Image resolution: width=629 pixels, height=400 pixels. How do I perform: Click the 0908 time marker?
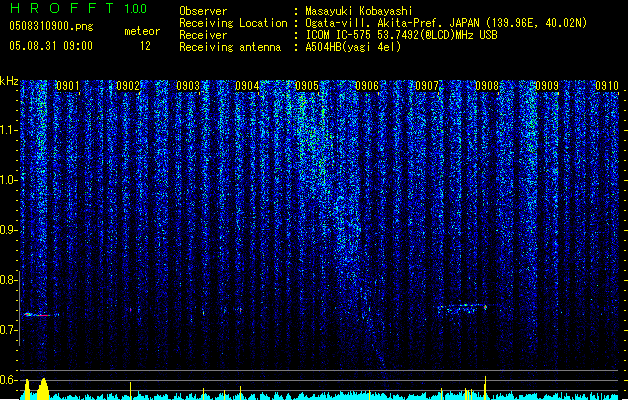pyautogui.click(x=487, y=86)
